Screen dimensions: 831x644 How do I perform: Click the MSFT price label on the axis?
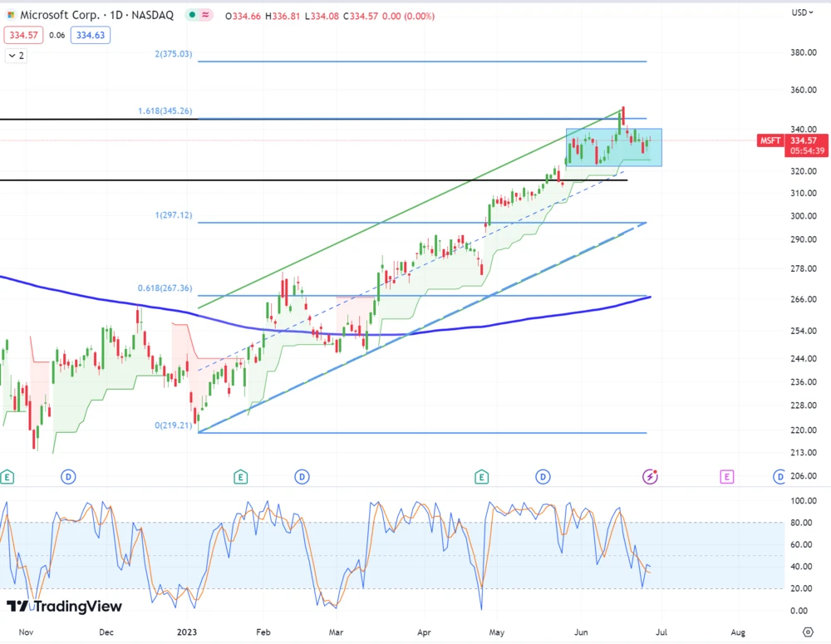[770, 140]
